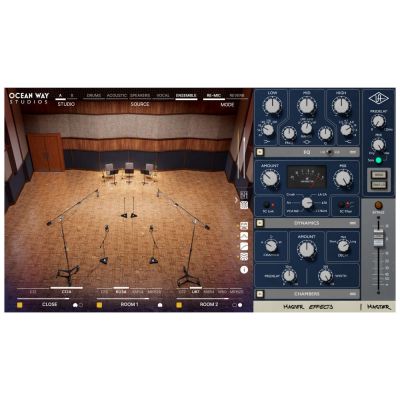Click the Chambers AMOUNT knob
The height and width of the screenshot is (400, 400).
coord(307,249)
